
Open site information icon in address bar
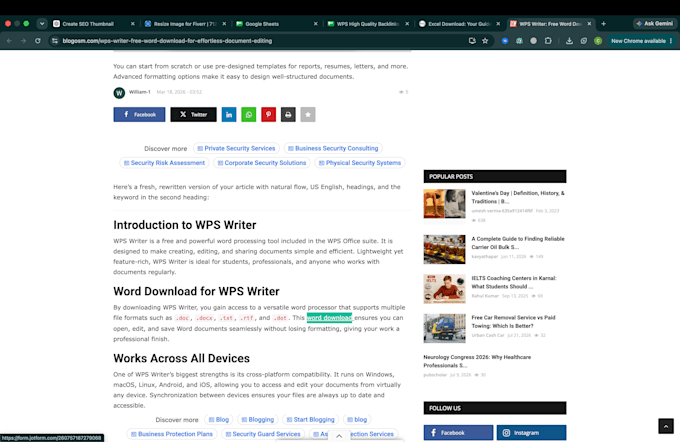(x=55, y=41)
